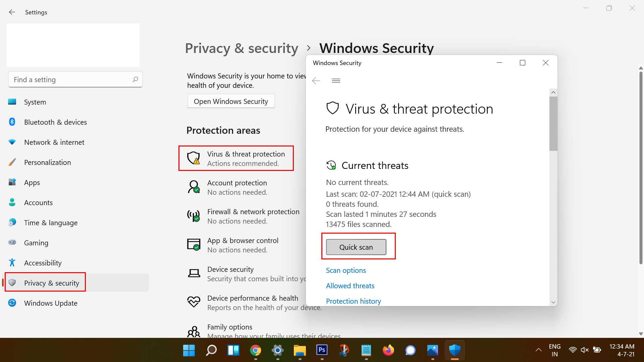Select Windows Update in the sidebar
The width and height of the screenshot is (644, 362).
pyautogui.click(x=51, y=303)
